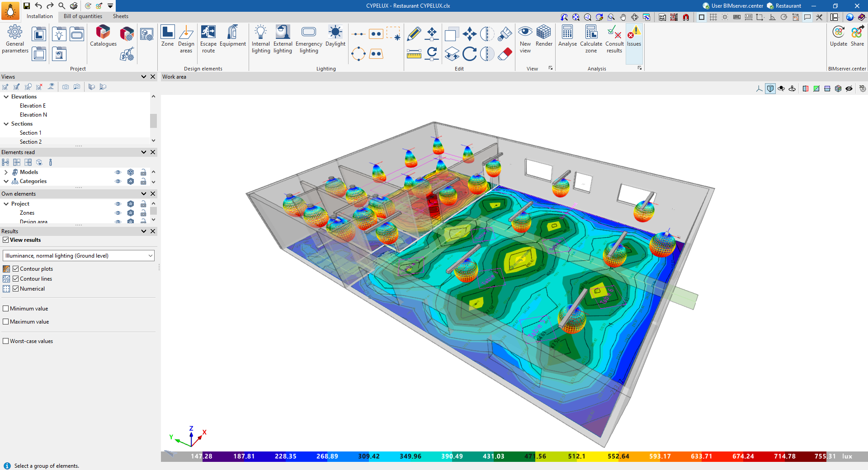Click the 512.1 lux legend color
Image resolution: width=868 pixels, height=470 pixels.
point(577,456)
